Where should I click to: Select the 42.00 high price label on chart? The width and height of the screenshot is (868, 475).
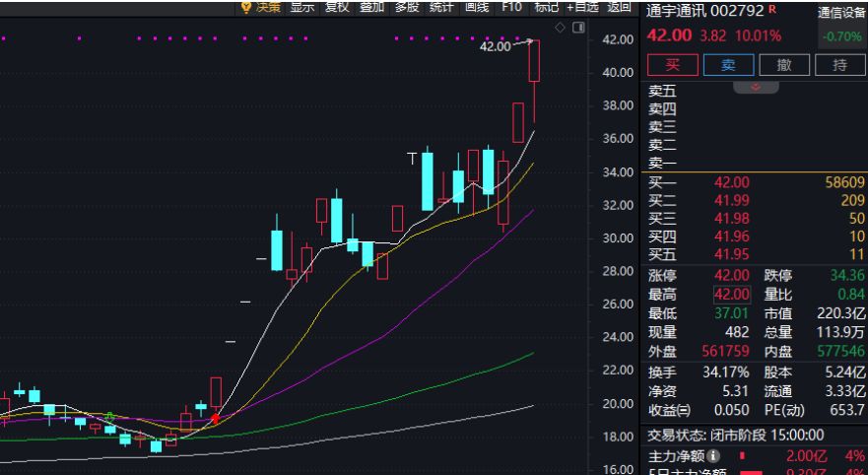click(x=495, y=47)
